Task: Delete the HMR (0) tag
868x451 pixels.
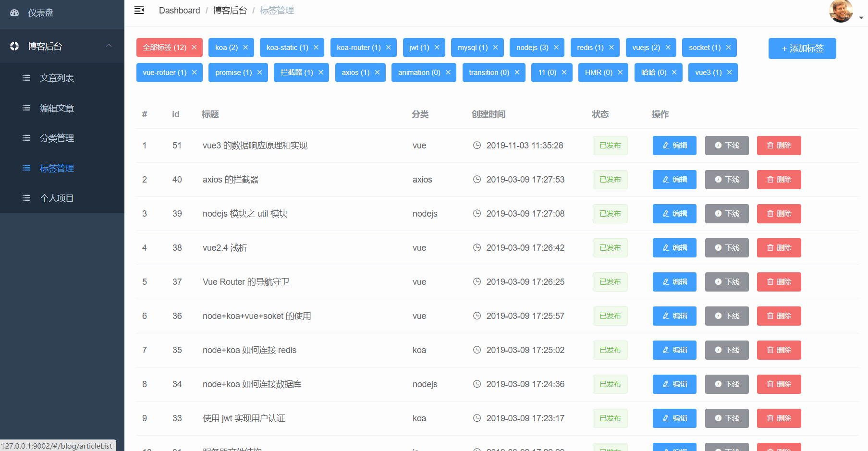Action: pos(620,73)
